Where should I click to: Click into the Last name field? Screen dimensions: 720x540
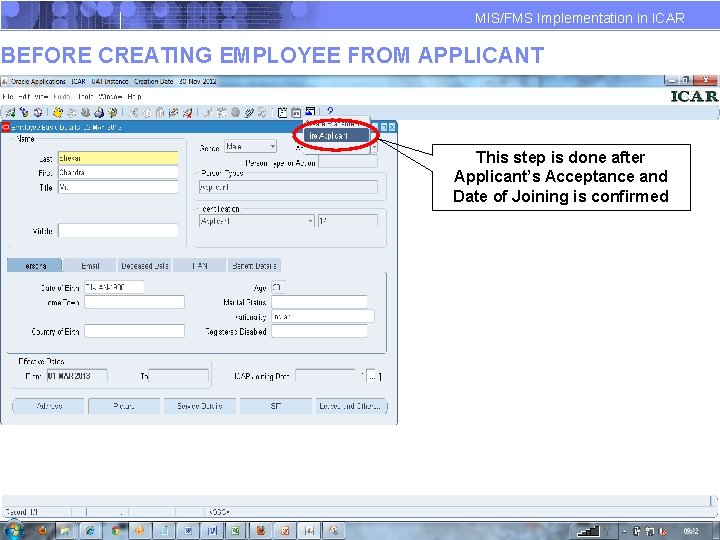(x=118, y=158)
